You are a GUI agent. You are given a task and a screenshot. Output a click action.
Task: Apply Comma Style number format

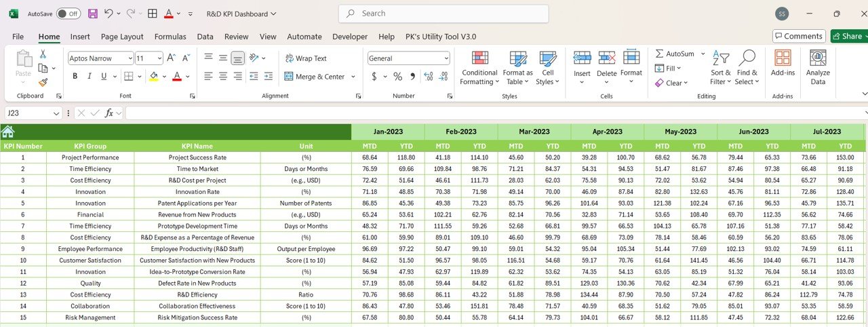point(412,77)
